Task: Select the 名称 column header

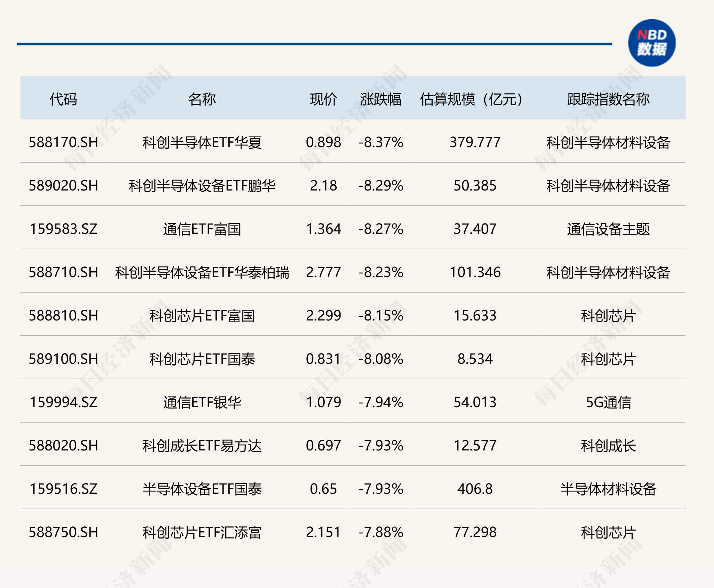Action: coord(202,99)
